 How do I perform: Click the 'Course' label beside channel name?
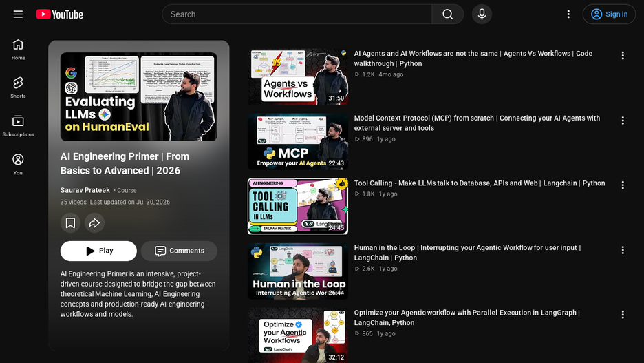tap(127, 190)
